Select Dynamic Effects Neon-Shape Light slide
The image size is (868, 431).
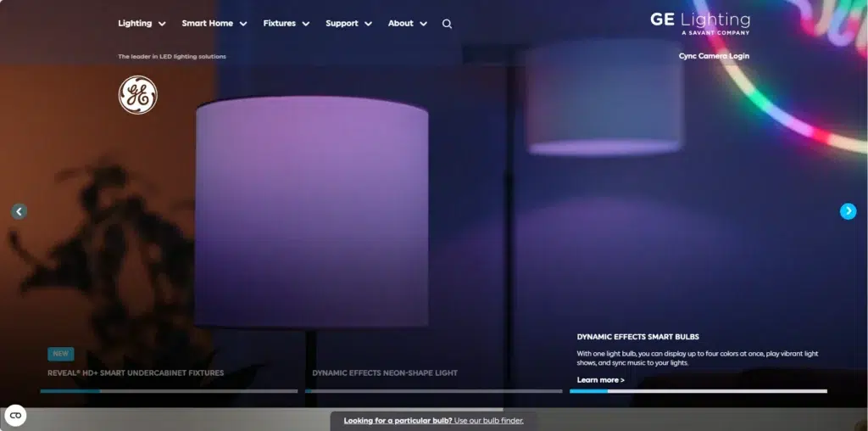(385, 372)
